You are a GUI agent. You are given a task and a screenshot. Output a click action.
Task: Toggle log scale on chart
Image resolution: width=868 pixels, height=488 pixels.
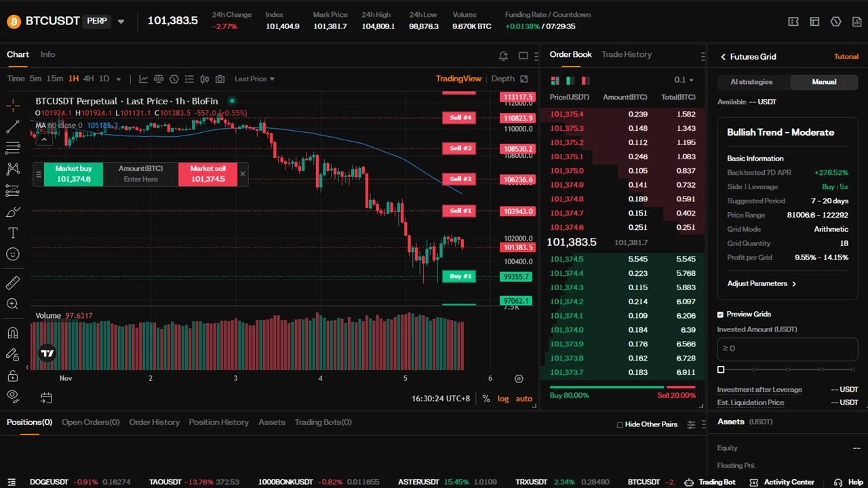click(x=503, y=399)
